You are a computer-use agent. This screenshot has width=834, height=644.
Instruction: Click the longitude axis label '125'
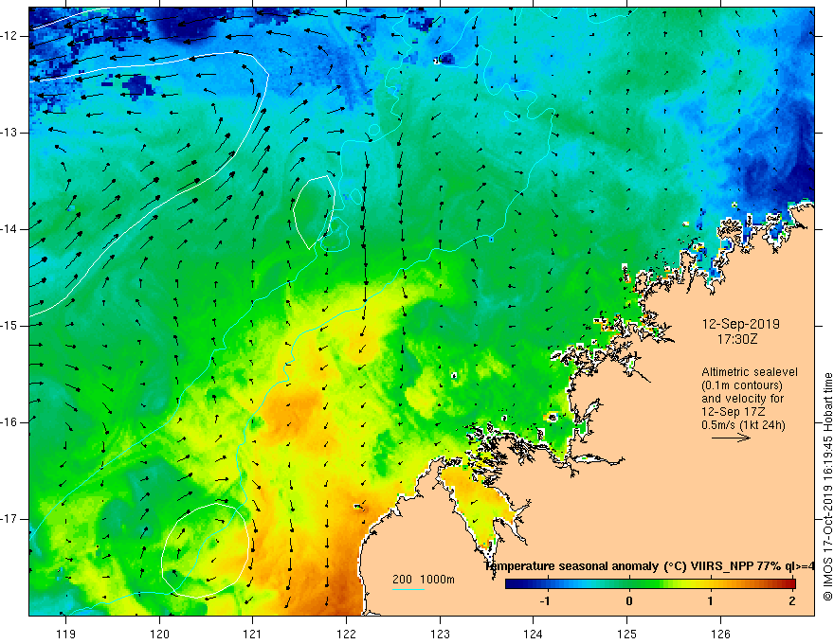627,634
